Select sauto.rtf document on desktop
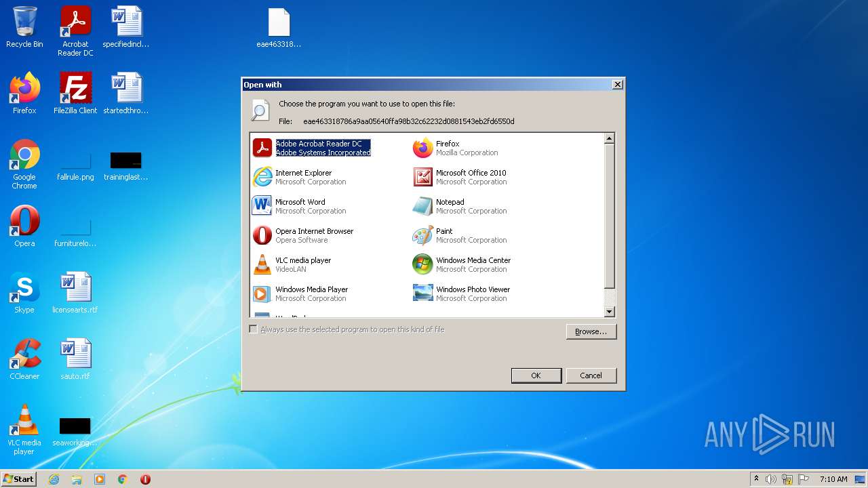Screen dimensions: 868x488 75,359
